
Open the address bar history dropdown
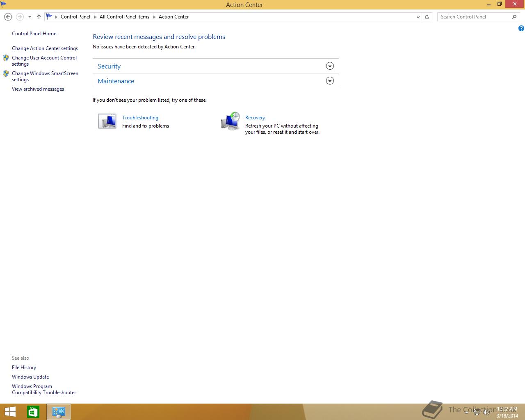pyautogui.click(x=418, y=17)
